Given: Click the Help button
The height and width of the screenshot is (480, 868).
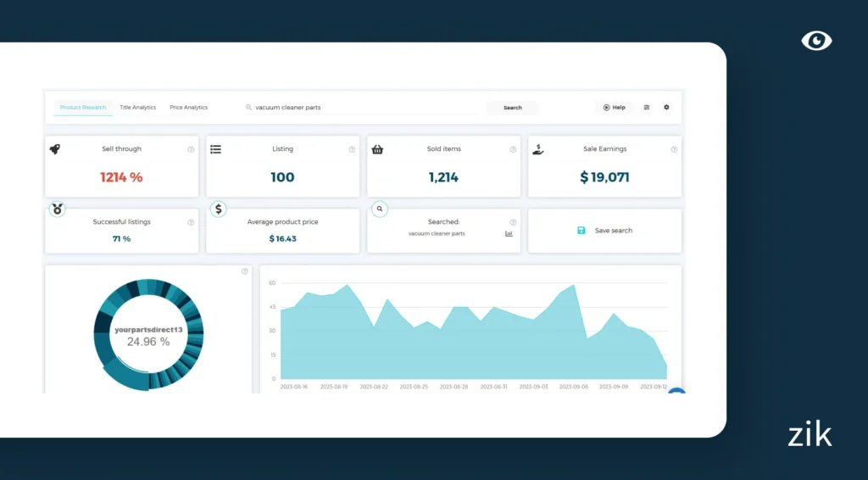Looking at the screenshot, I should 614,108.
